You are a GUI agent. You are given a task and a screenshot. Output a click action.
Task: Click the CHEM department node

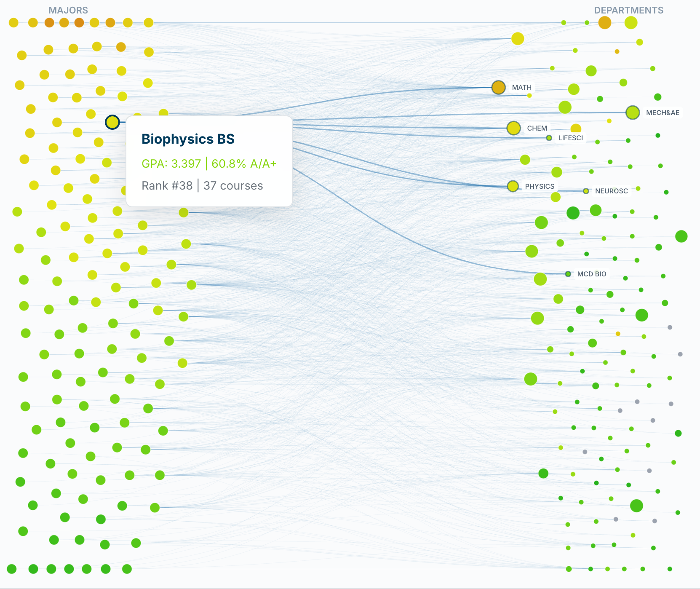click(513, 128)
